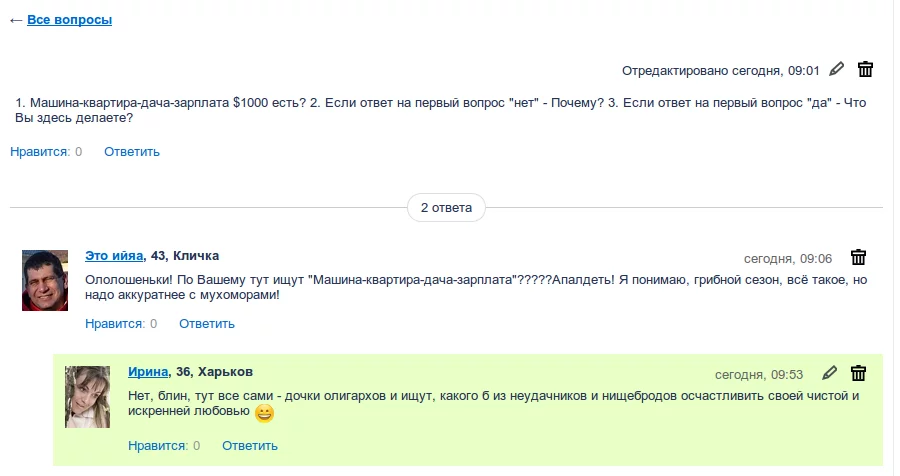This screenshot has height=476, width=900.
Task: Reply to Ирина's comment
Action: click(250, 446)
